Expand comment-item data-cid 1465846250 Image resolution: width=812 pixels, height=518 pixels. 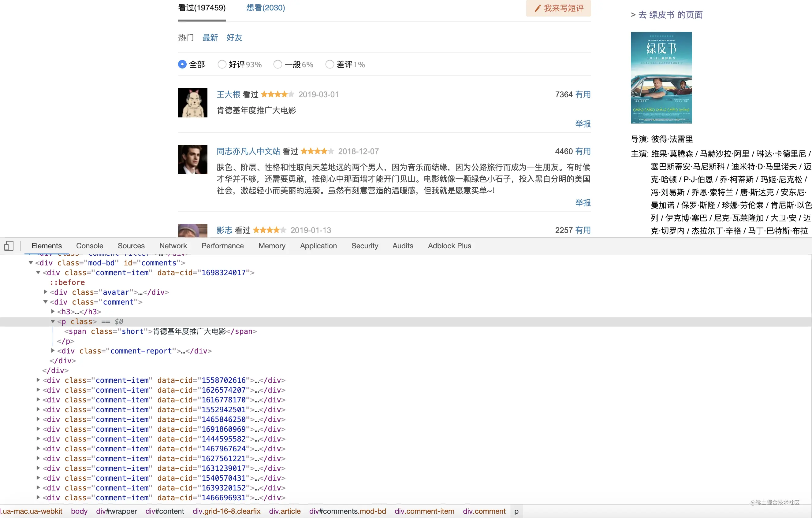pos(38,419)
